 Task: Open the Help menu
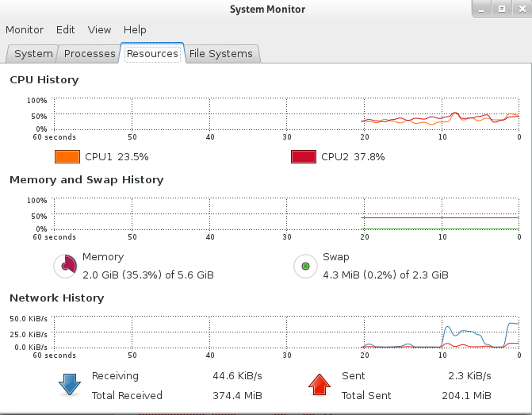point(135,30)
